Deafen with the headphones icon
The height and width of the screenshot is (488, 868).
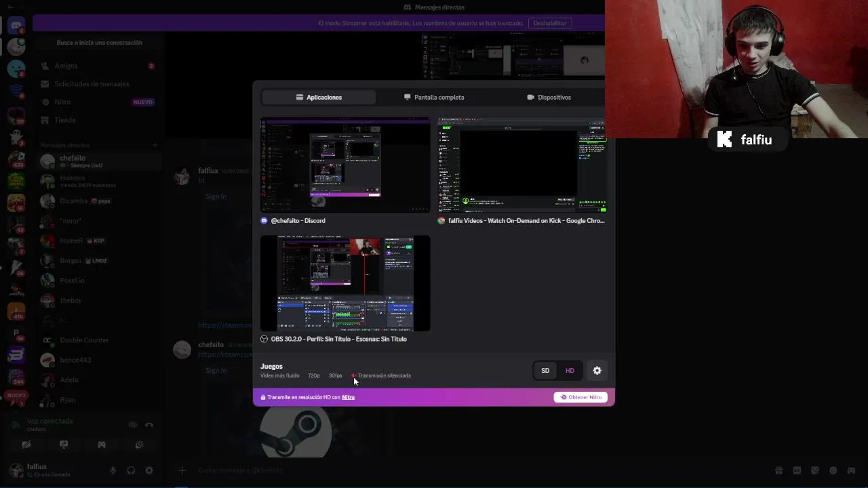(131, 470)
